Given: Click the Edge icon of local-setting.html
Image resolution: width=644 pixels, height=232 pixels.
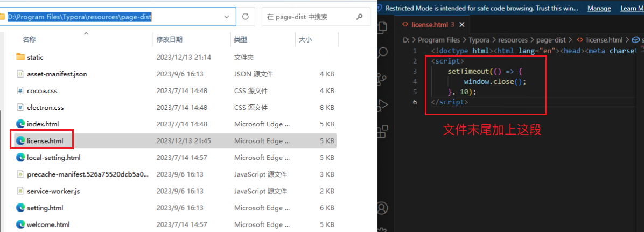Looking at the screenshot, I should tap(20, 158).
